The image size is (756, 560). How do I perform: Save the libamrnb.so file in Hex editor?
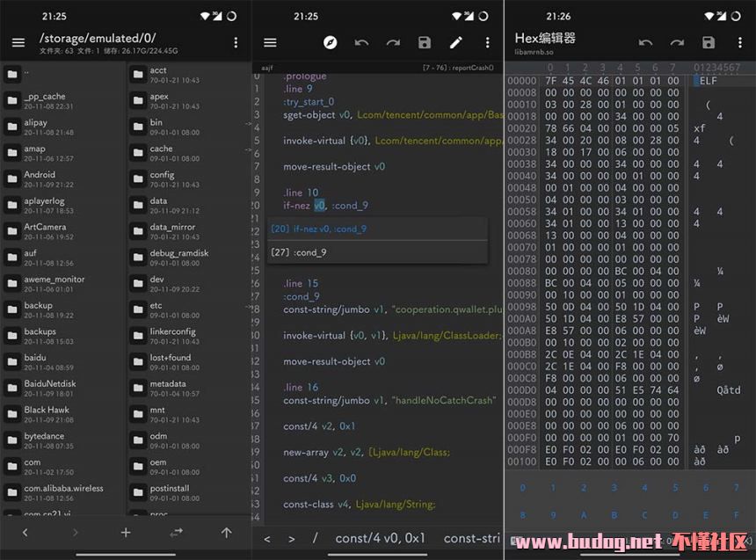click(709, 42)
